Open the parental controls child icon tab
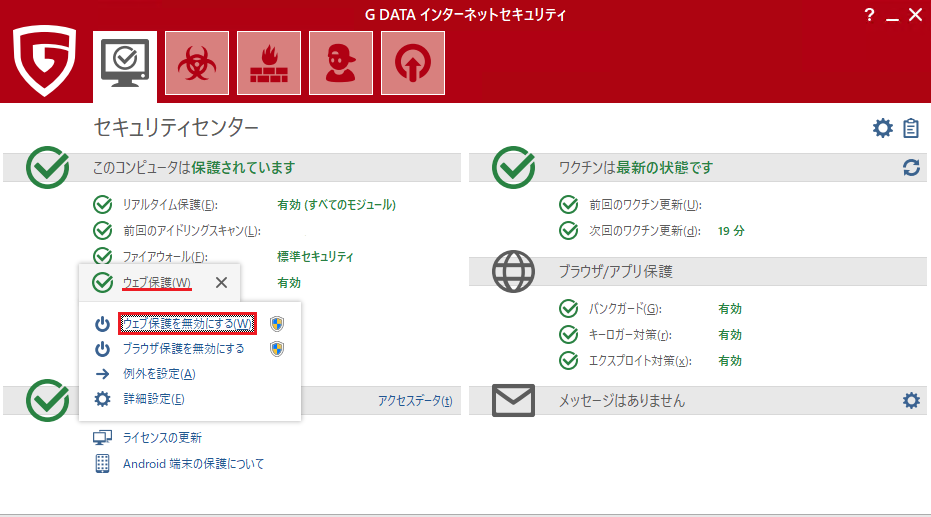The image size is (931, 517). click(x=341, y=63)
